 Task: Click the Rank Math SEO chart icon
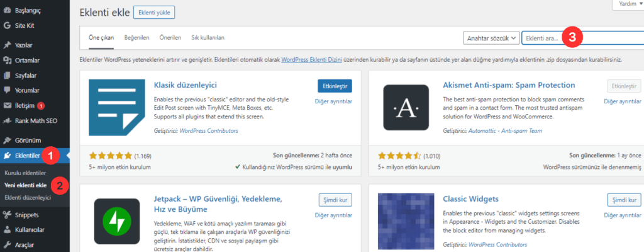(x=6, y=121)
